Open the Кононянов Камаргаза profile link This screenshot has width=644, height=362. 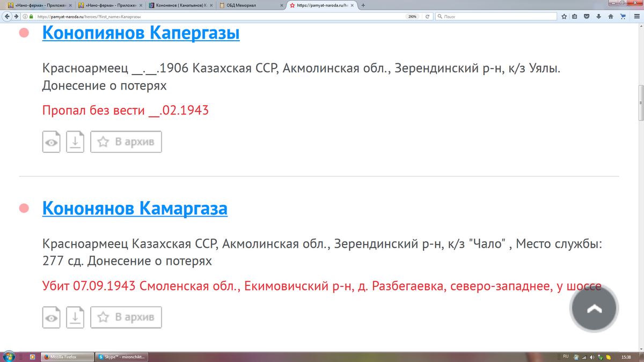tap(135, 208)
